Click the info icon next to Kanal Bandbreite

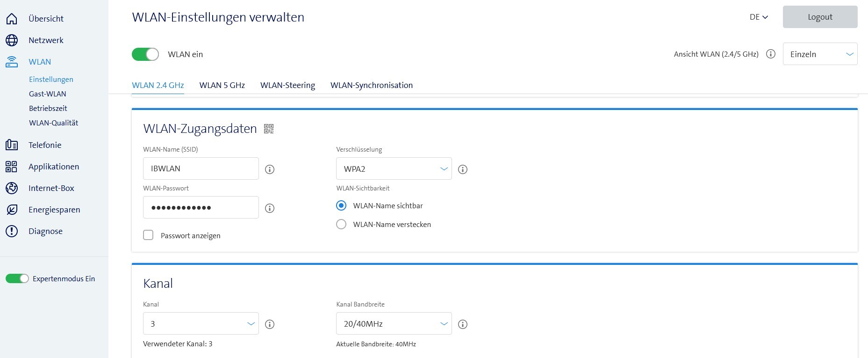[463, 324]
